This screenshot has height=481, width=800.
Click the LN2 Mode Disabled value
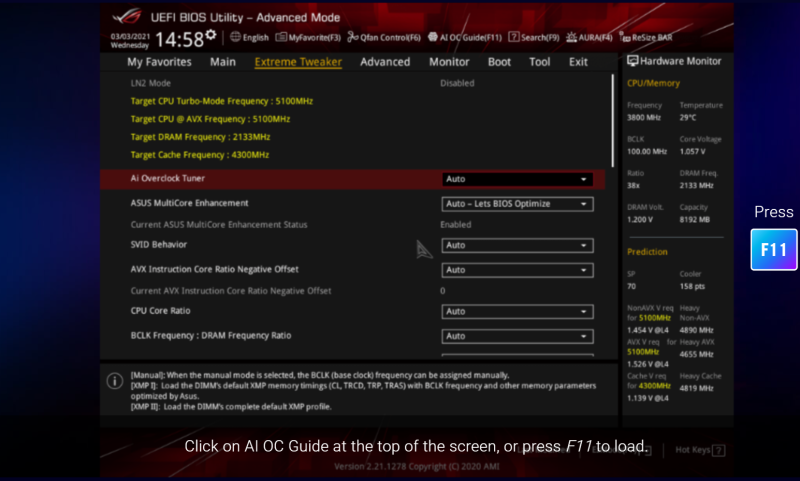point(457,83)
